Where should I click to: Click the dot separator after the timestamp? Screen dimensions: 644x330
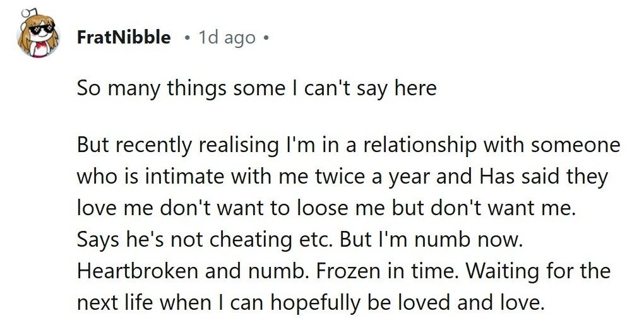click(x=266, y=38)
